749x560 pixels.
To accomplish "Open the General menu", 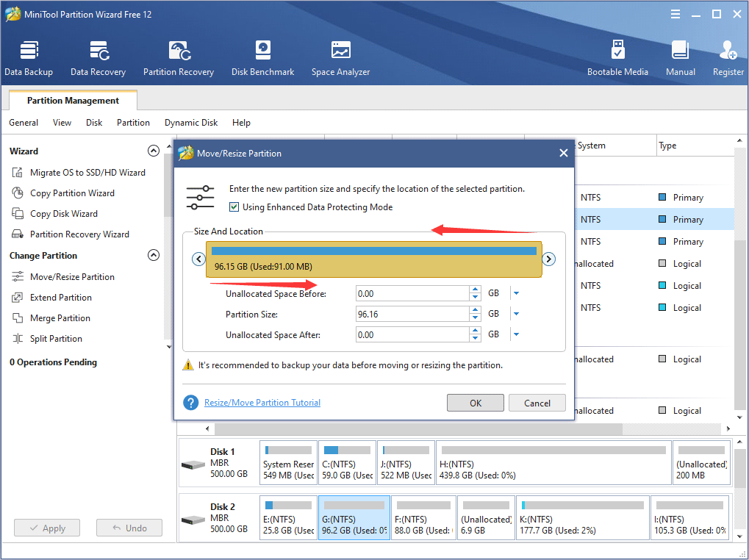I will (x=24, y=123).
